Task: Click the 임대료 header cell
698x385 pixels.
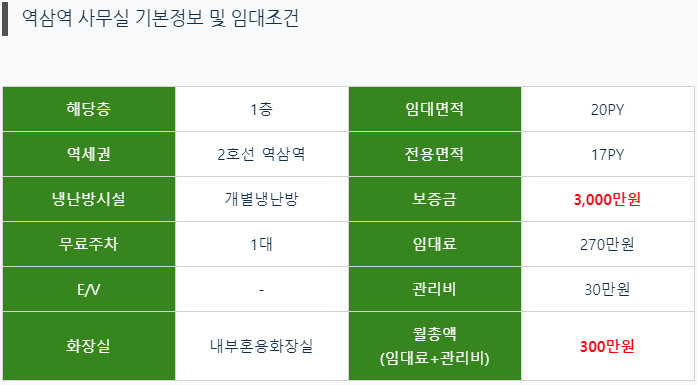Action: (x=435, y=244)
